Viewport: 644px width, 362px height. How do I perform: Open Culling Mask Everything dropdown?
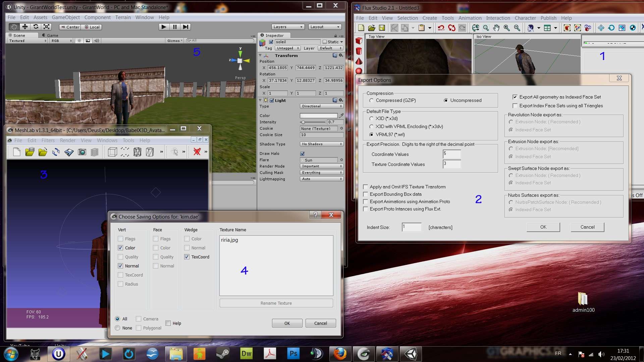pos(321,173)
